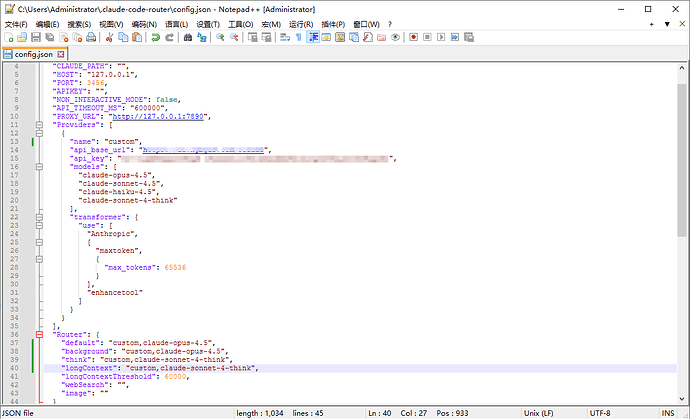Cut selection with the scissors icon
This screenshot has height=419, width=690.
click(x=110, y=37)
